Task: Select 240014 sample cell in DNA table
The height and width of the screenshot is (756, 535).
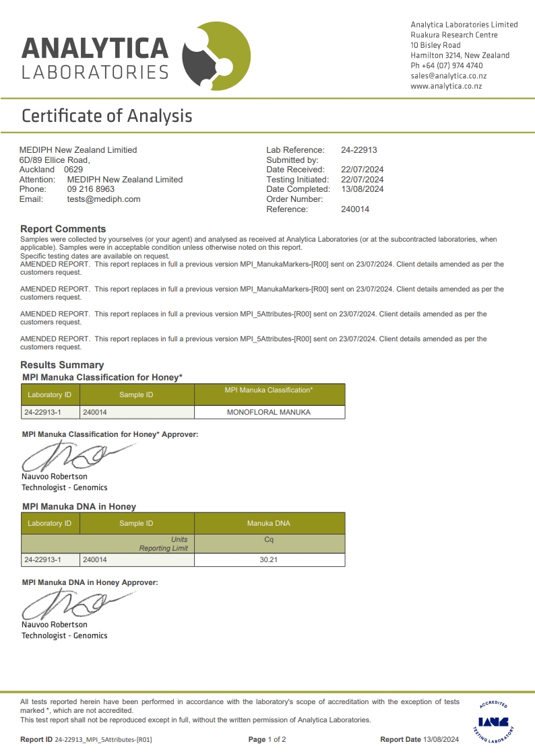Action: (137, 560)
